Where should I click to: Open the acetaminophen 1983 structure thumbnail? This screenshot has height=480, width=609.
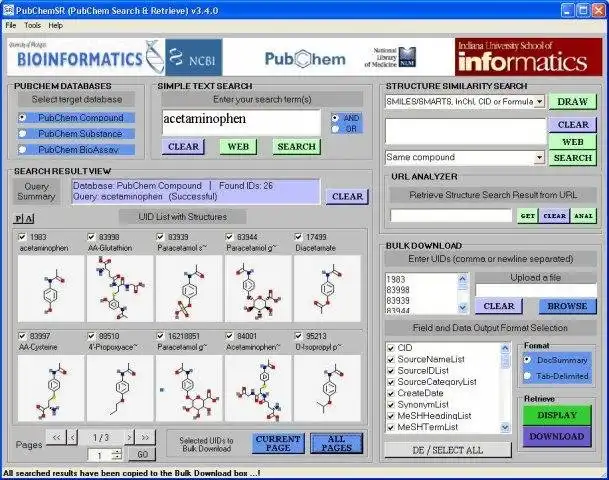[51, 289]
